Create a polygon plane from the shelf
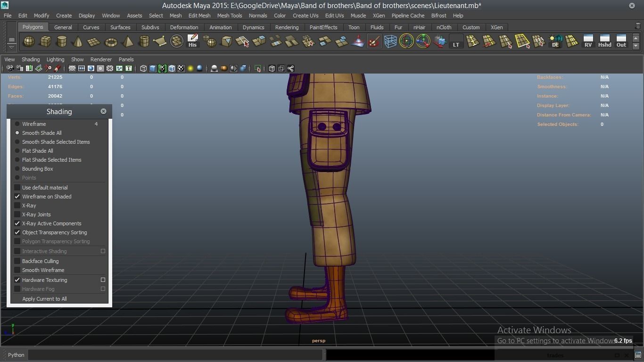 94,41
